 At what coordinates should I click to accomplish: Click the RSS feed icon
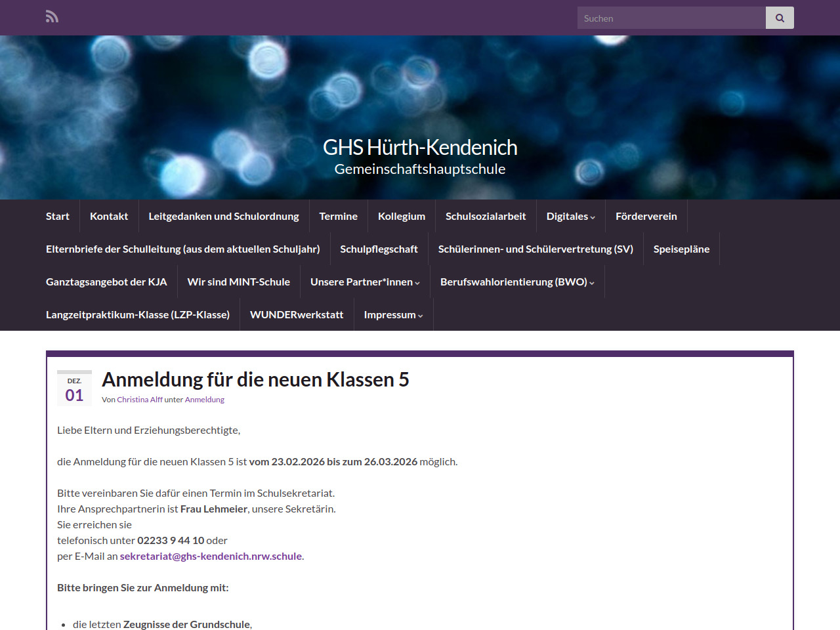52,17
